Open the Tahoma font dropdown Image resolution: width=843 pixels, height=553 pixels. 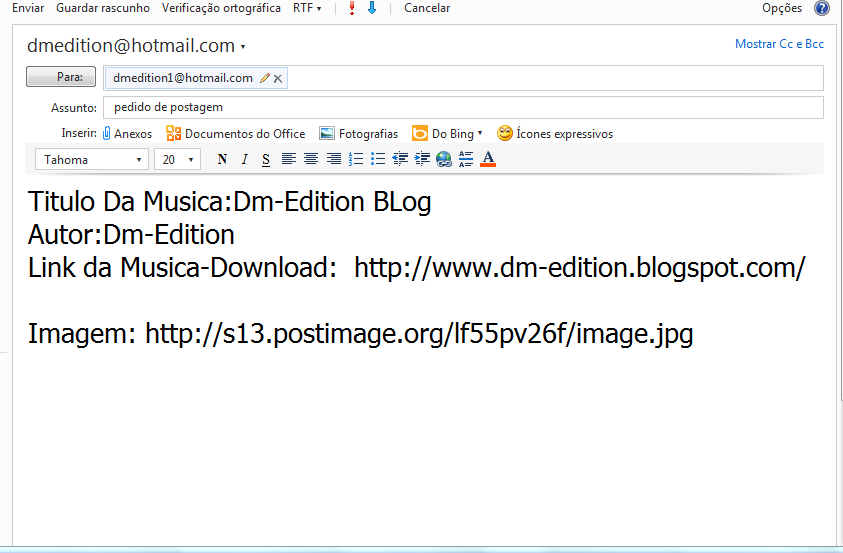[92, 160]
